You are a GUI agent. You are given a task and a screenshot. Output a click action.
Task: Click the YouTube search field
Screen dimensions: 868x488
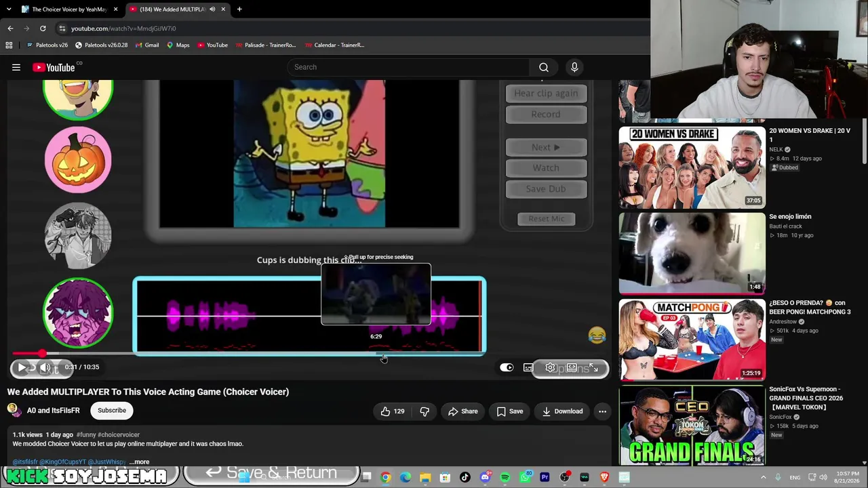coord(409,67)
